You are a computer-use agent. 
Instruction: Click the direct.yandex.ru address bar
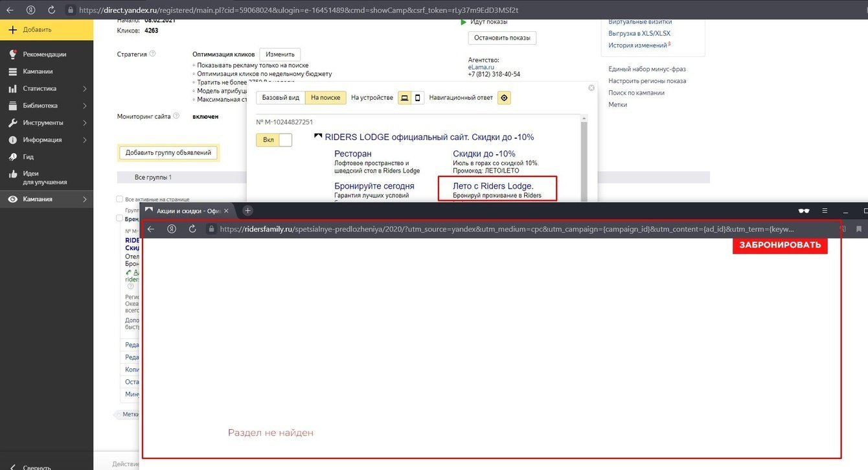pyautogui.click(x=298, y=10)
